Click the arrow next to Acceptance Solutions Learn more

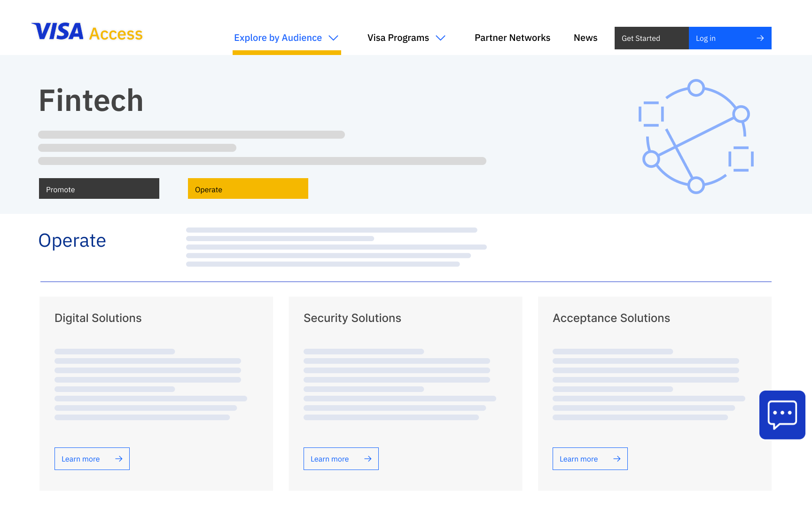click(x=617, y=459)
